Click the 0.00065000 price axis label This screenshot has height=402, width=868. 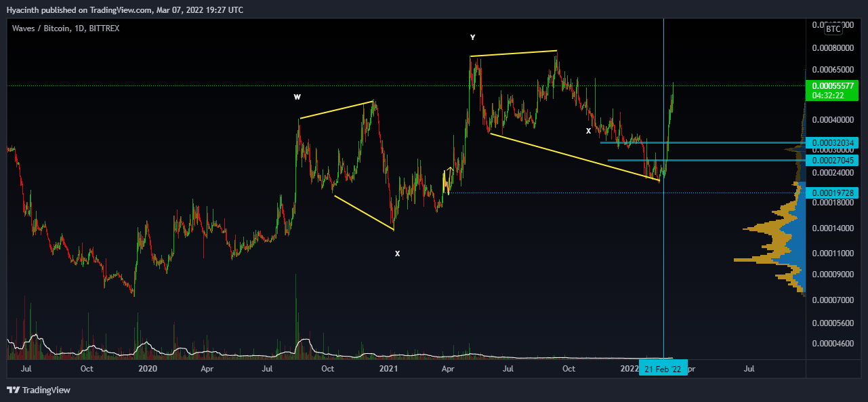point(833,70)
